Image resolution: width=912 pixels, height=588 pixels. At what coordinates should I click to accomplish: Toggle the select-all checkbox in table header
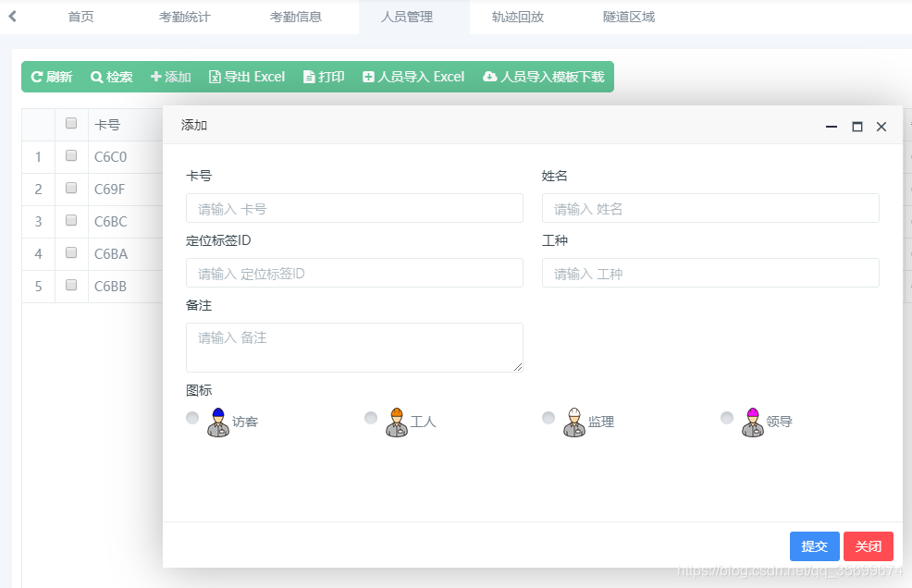point(71,124)
